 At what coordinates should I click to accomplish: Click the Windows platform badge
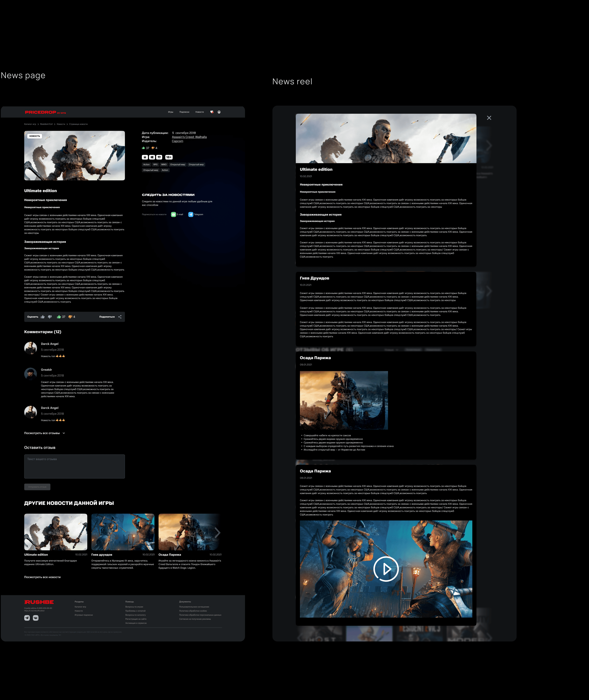click(x=152, y=157)
